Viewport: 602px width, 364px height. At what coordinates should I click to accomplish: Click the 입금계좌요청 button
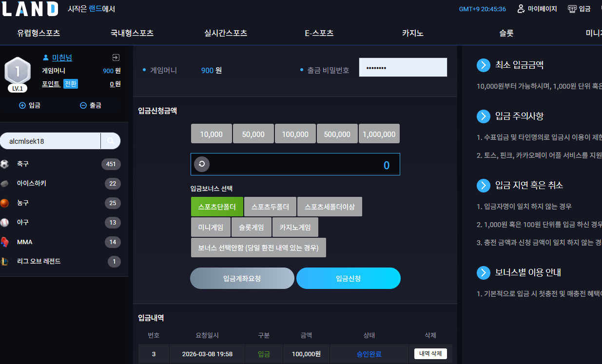tap(242, 278)
